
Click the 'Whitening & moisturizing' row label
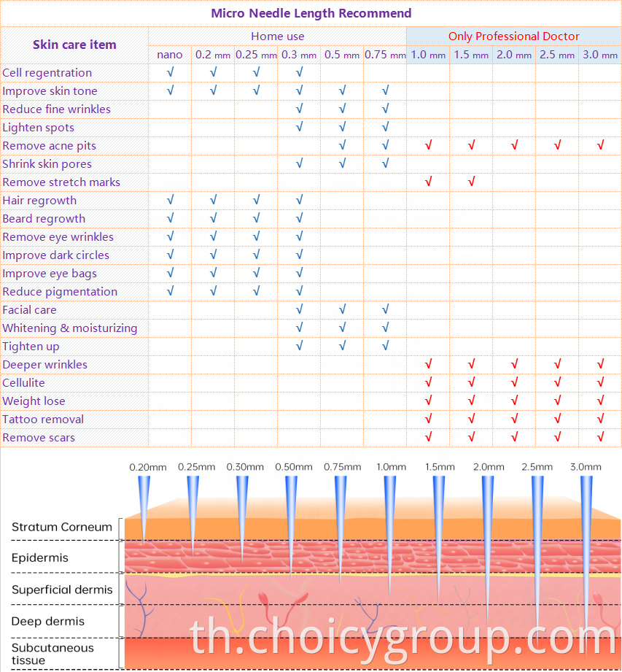coord(70,328)
